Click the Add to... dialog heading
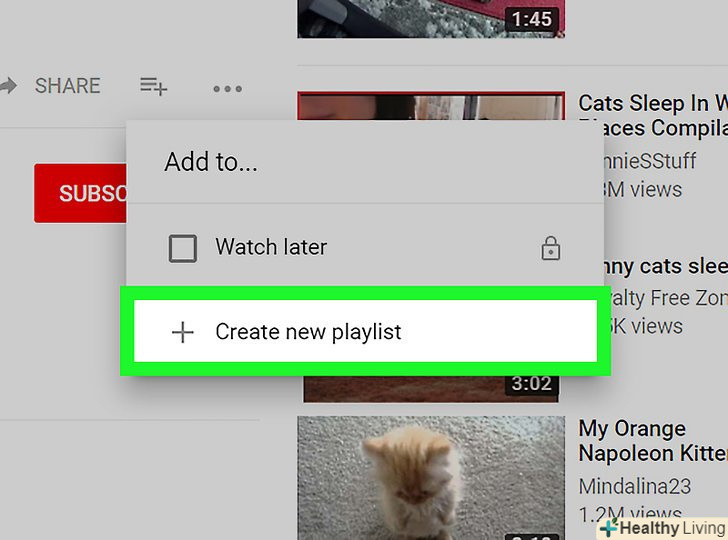Screen dimensions: 728x540 tap(211, 162)
